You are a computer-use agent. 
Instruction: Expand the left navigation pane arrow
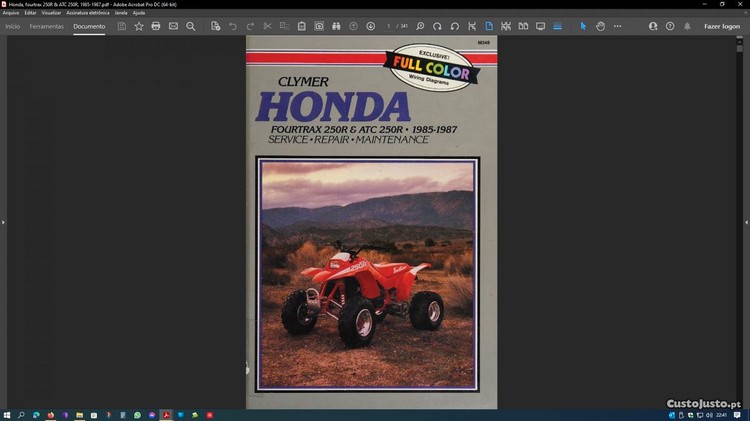point(3,222)
